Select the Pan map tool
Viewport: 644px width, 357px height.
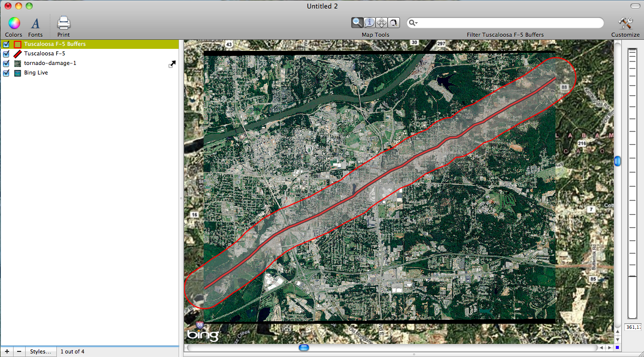[x=381, y=22]
